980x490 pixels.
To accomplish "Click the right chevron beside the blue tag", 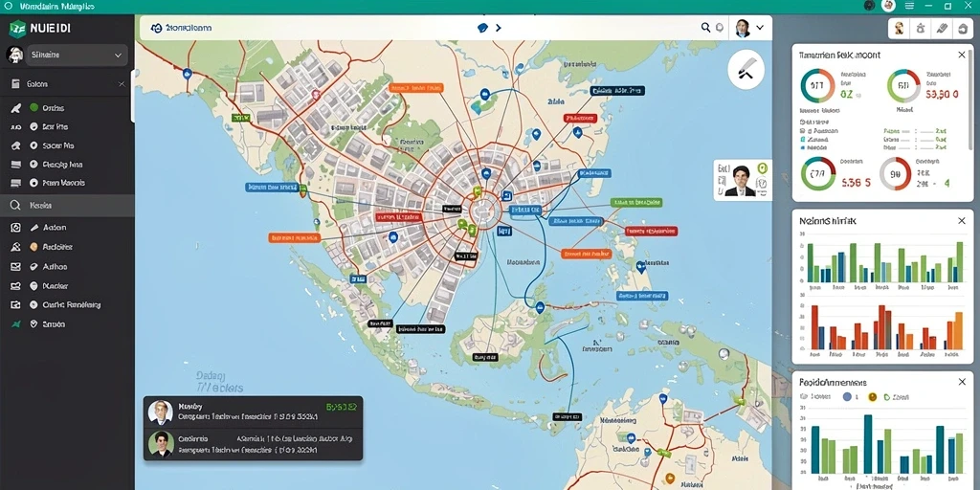I will point(498,28).
